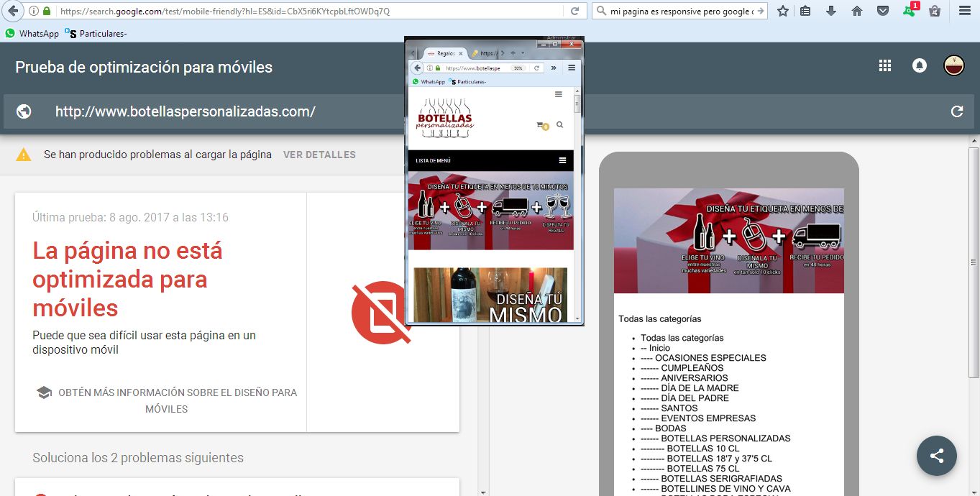Select 'EVENTOS EMPRESAS' in preview list

[708, 418]
